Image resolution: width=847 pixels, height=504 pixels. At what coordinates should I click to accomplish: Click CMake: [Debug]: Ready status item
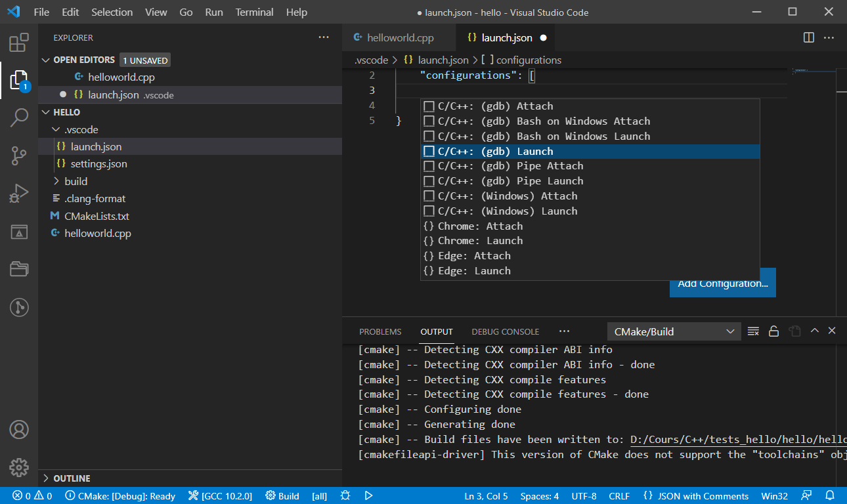120,495
